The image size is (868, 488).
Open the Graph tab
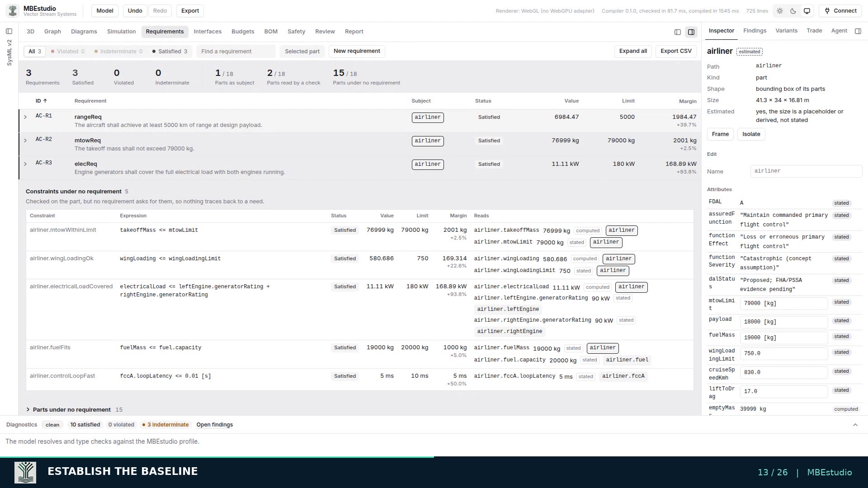click(52, 32)
